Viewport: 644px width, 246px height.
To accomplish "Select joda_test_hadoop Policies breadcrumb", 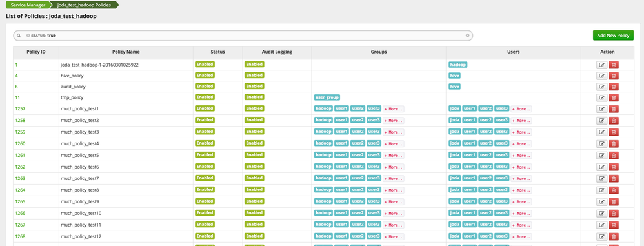I will pos(84,5).
